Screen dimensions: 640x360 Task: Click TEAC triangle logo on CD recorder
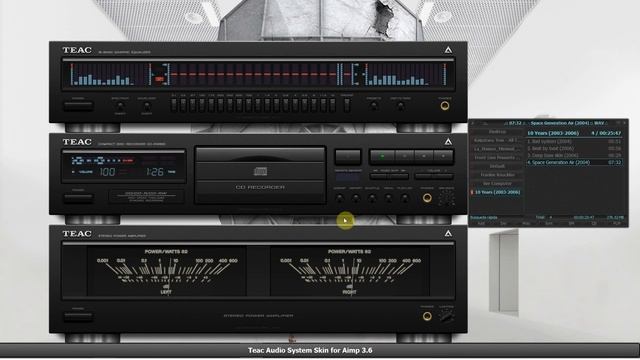coord(448,142)
